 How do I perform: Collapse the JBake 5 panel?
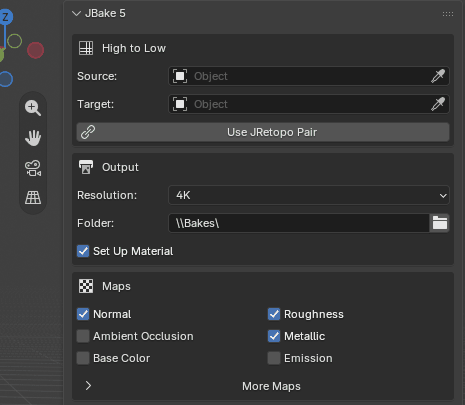77,14
